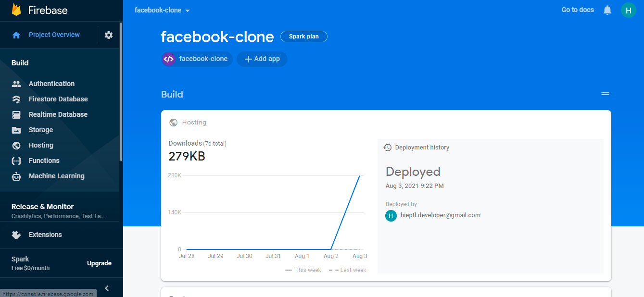Expand the Release & Monitor section

60,210
